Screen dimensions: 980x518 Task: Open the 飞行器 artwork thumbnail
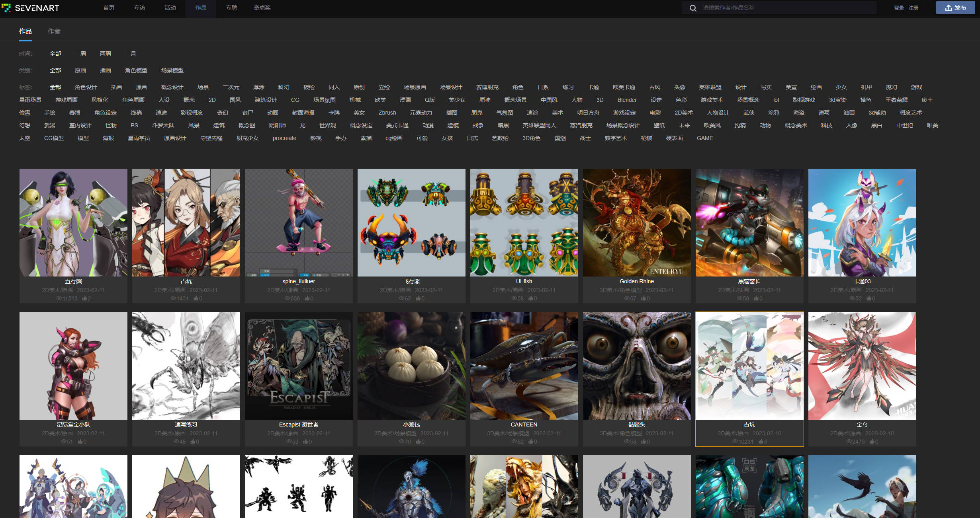(411, 222)
